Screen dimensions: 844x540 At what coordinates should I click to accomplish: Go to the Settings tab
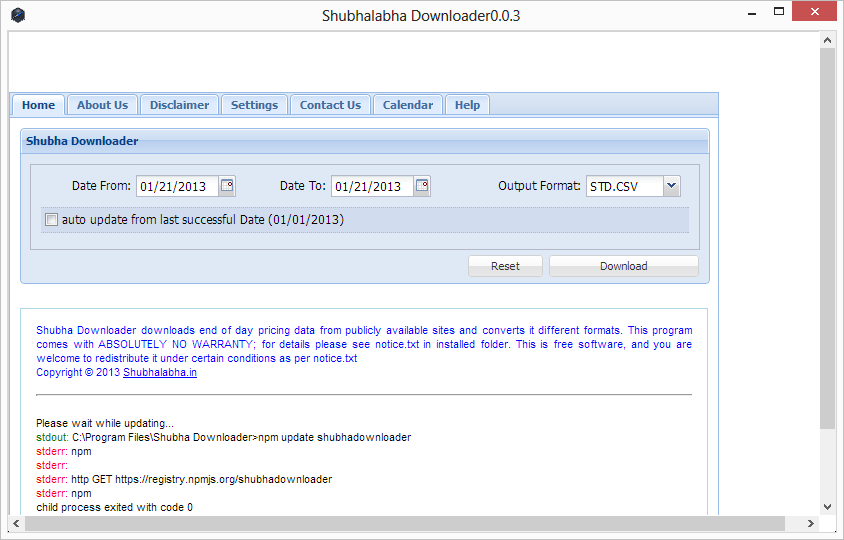click(x=254, y=105)
